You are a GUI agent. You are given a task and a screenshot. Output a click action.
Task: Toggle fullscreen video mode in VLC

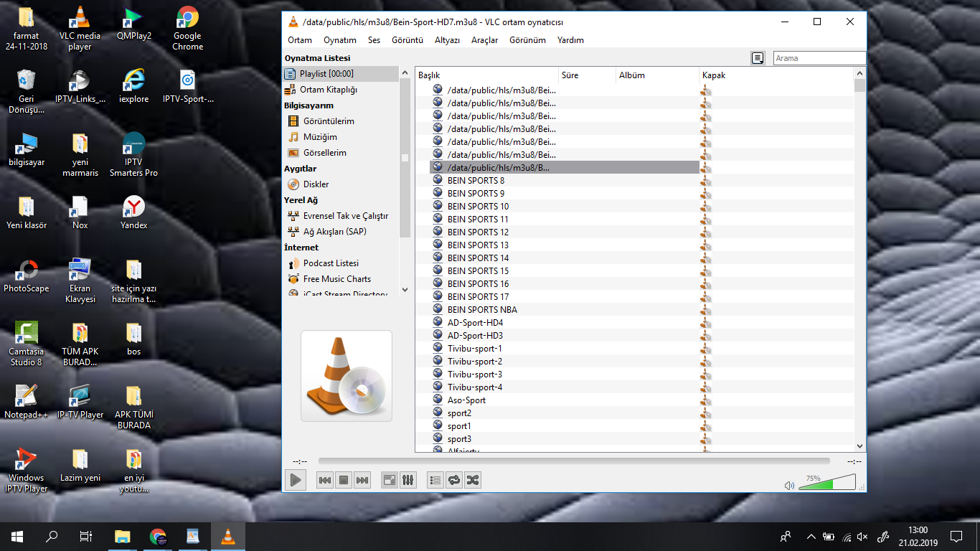click(390, 480)
